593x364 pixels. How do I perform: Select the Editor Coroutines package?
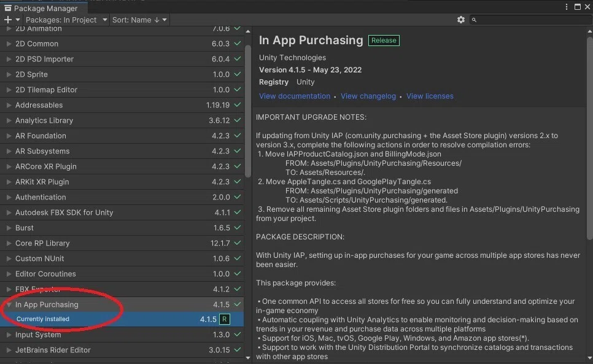coord(122,274)
